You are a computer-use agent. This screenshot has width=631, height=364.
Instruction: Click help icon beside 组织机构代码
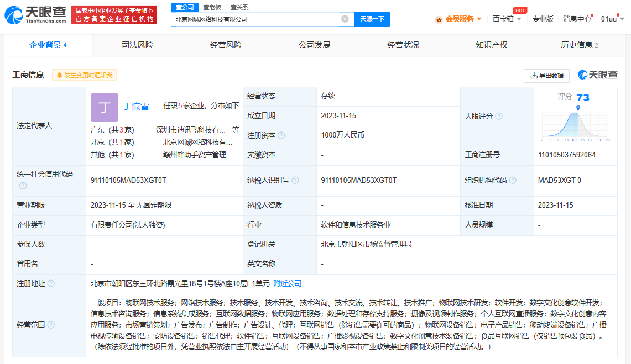tap(512, 180)
